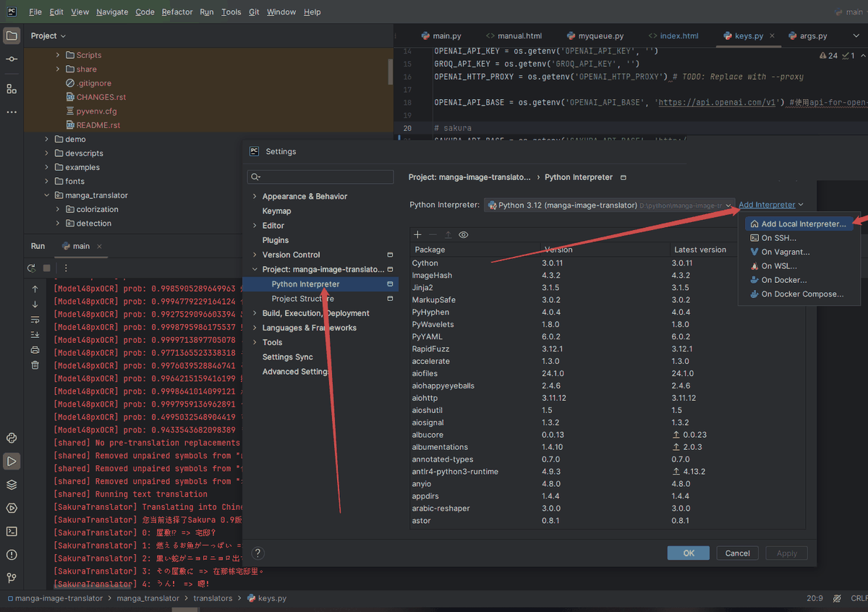Open the Terminal tool window icon
Image resolution: width=868 pixels, height=612 pixels.
tap(12, 531)
